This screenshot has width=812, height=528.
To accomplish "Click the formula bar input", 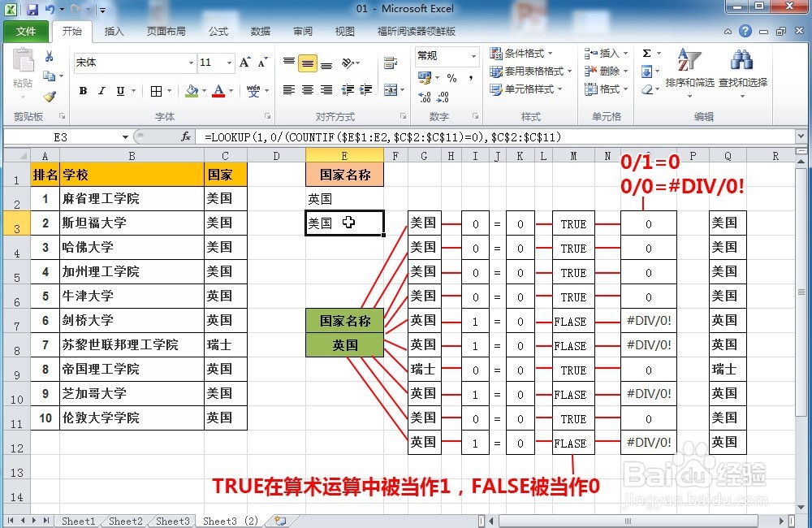I will point(497,136).
